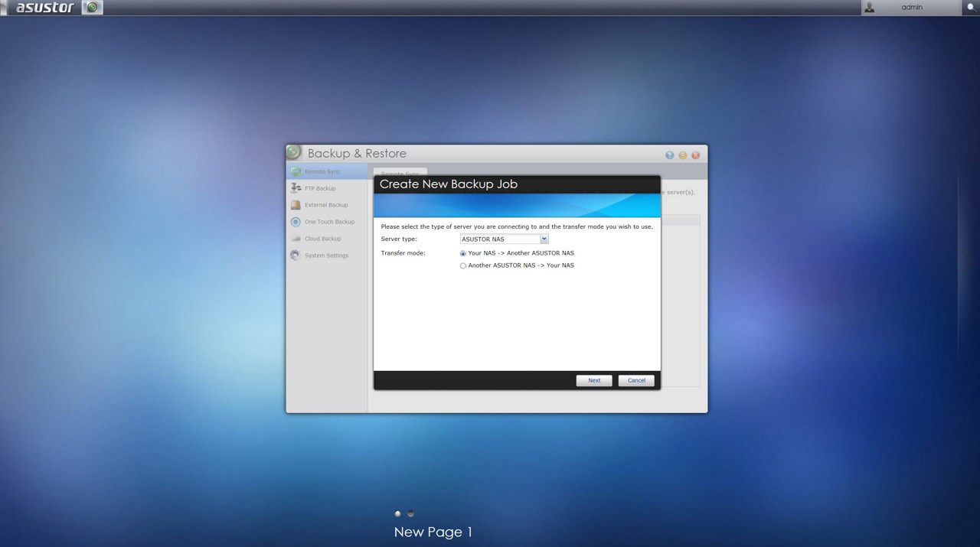Switch to the first desktop page dot
Screen dimensions: 980x547
(397, 513)
